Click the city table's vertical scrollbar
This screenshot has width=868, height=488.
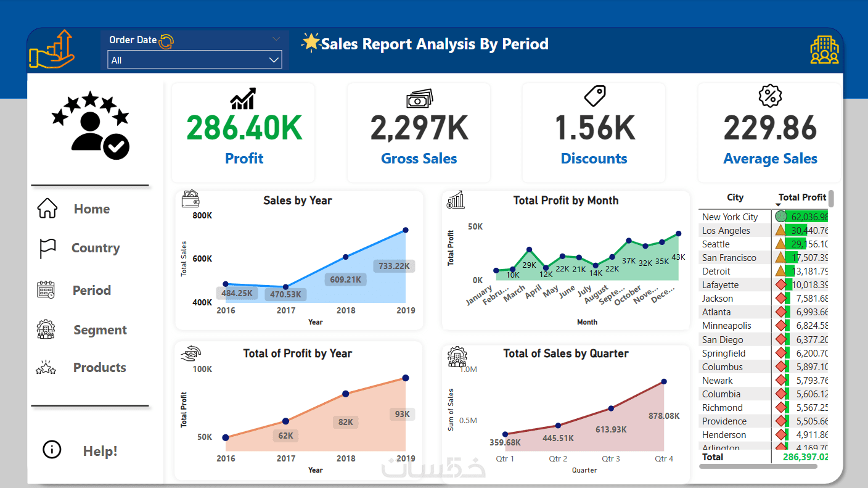(x=831, y=199)
